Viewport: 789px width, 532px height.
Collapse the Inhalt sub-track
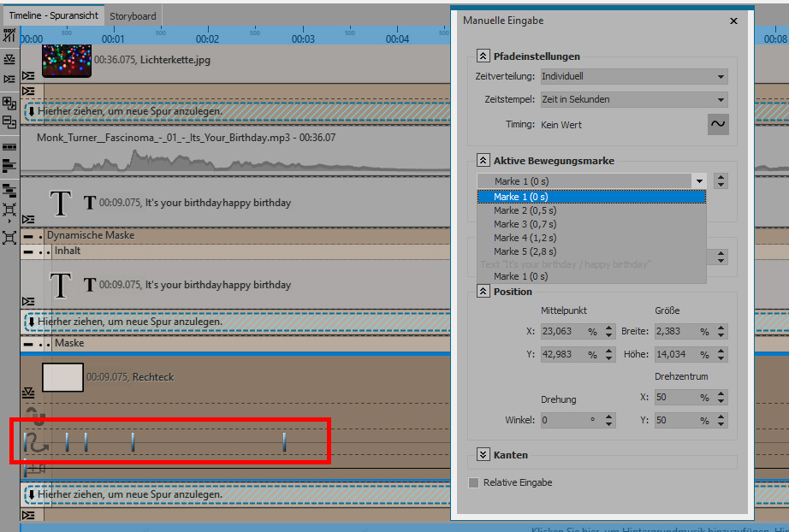[28, 251]
